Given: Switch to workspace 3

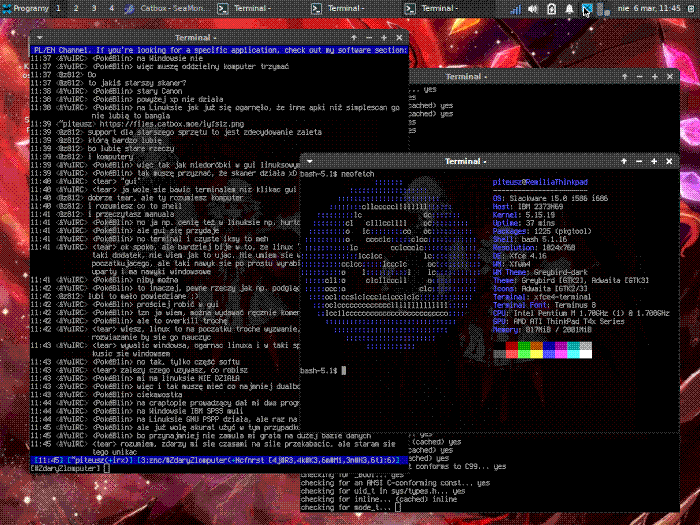Looking at the screenshot, I should pos(94,8).
